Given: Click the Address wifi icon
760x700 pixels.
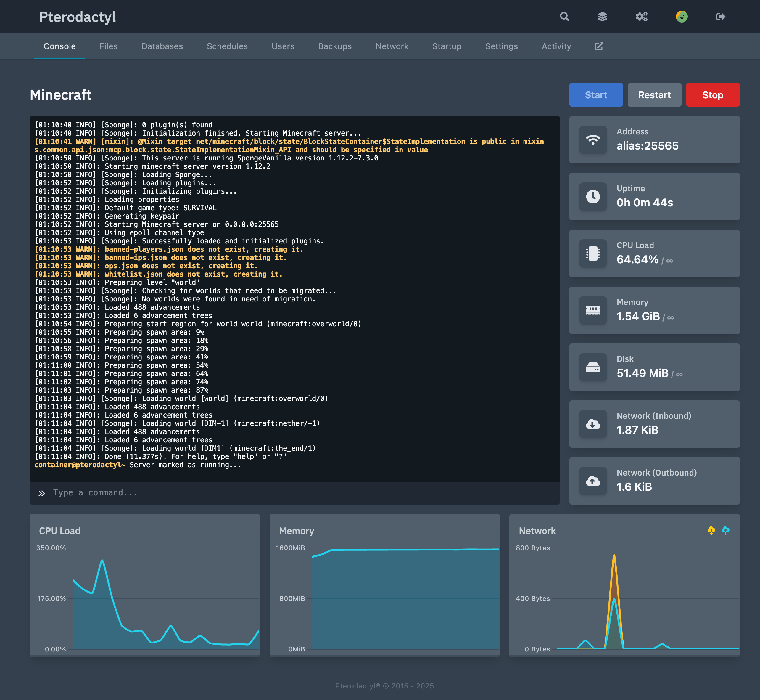Looking at the screenshot, I should [x=593, y=140].
